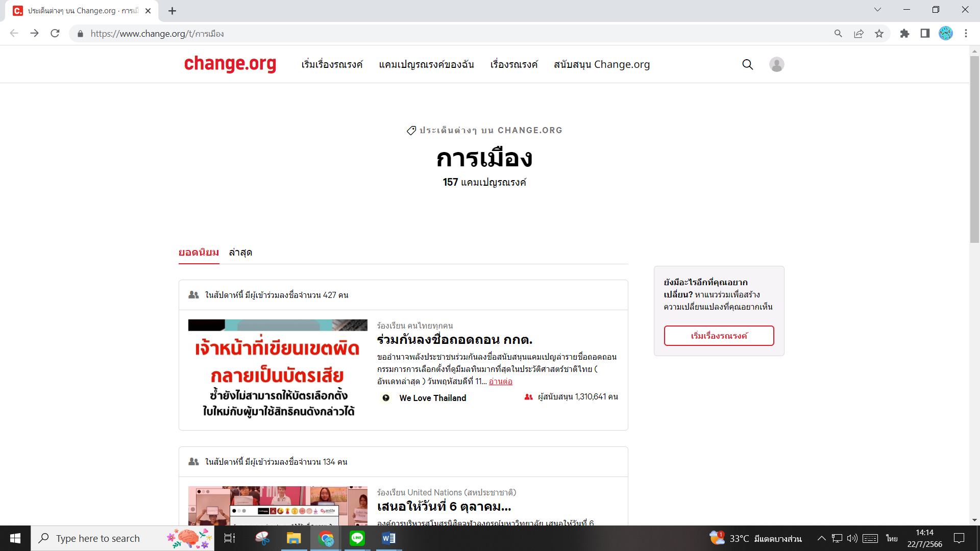Image resolution: width=980 pixels, height=551 pixels.
Task: Open network status tray icon
Action: (837, 538)
